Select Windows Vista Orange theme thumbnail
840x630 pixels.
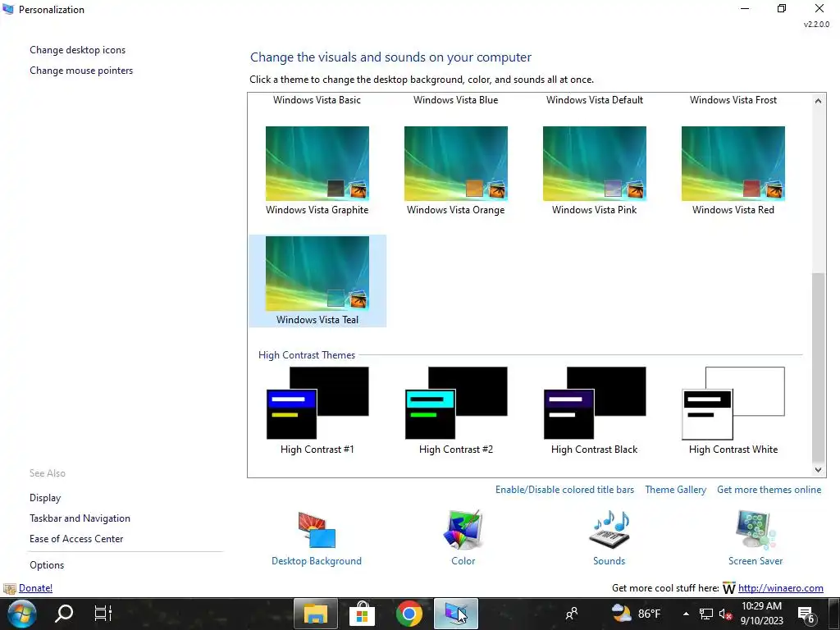tap(456, 163)
